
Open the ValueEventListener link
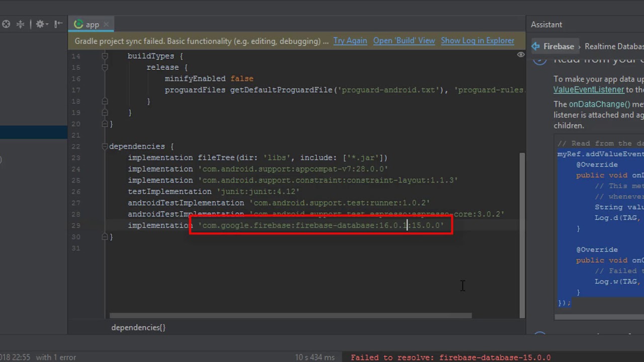pyautogui.click(x=589, y=89)
